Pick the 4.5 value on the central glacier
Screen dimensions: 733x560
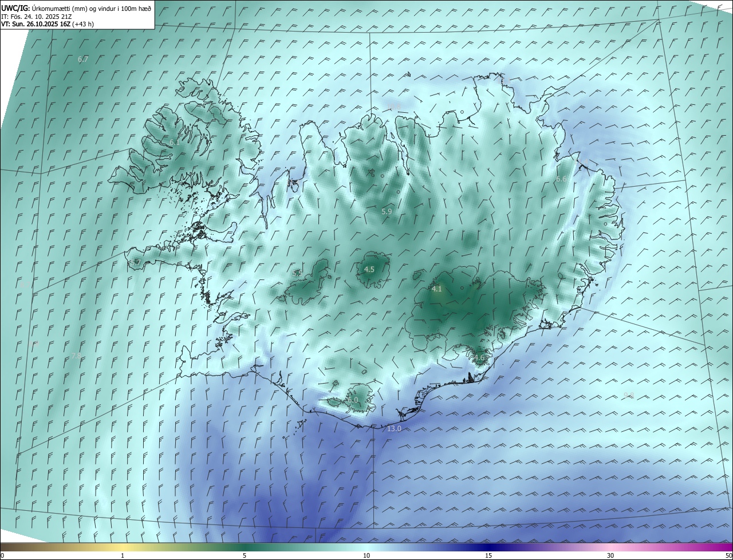369,269
